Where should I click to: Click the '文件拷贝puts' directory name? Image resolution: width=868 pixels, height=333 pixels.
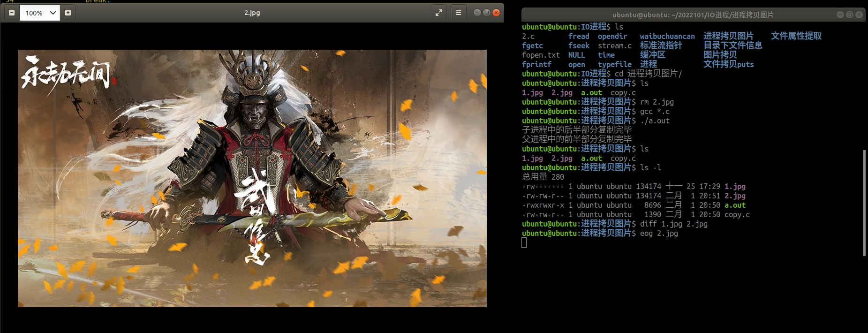pyautogui.click(x=729, y=64)
